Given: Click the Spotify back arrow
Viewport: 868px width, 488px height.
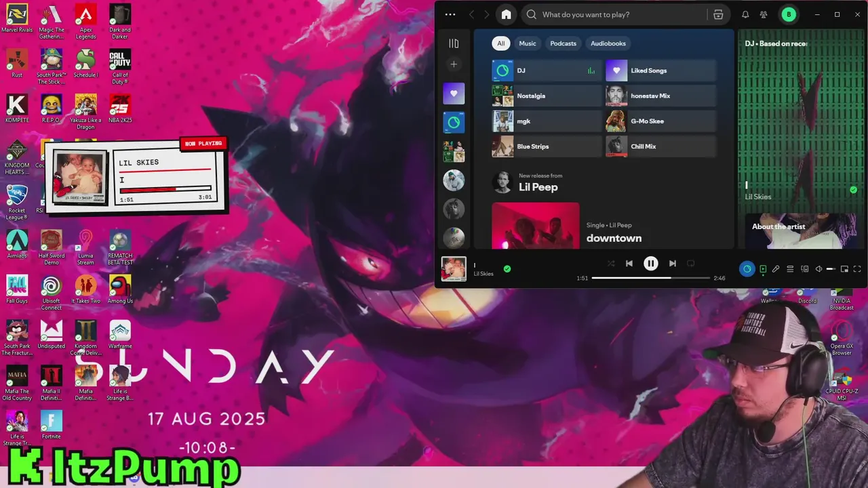Looking at the screenshot, I should [472, 14].
